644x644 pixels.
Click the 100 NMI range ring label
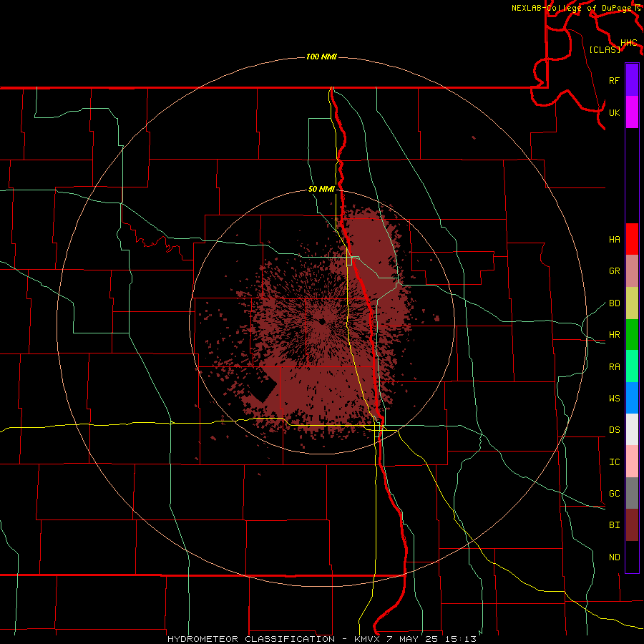321,57
